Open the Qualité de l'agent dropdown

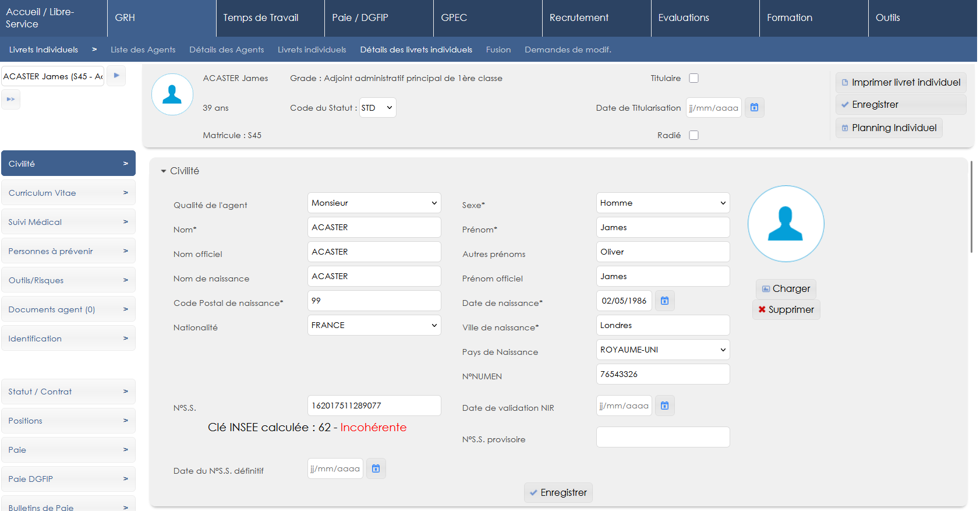[x=374, y=203]
